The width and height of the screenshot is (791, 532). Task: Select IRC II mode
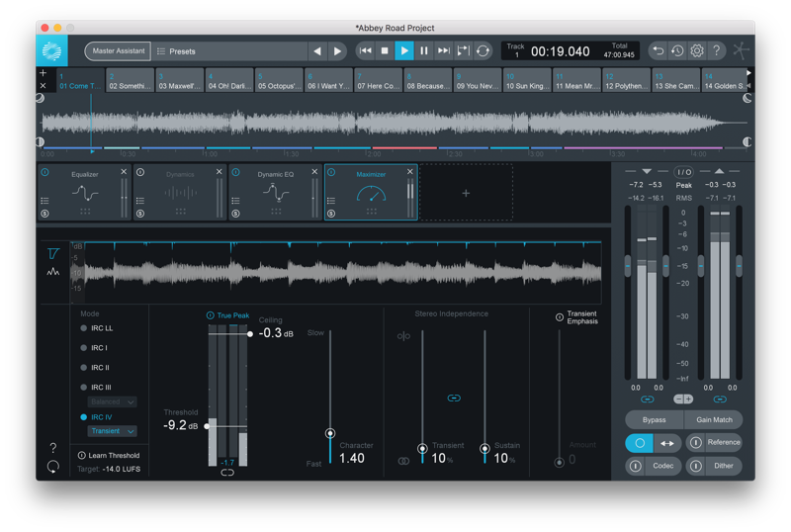(95, 368)
